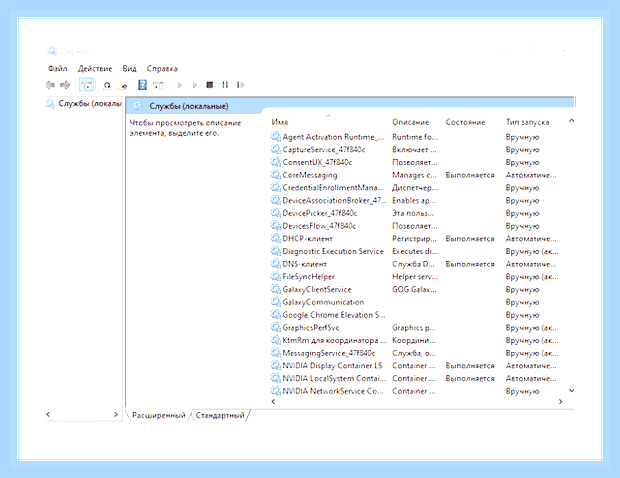Switch to the Расширенный tab

[159, 415]
